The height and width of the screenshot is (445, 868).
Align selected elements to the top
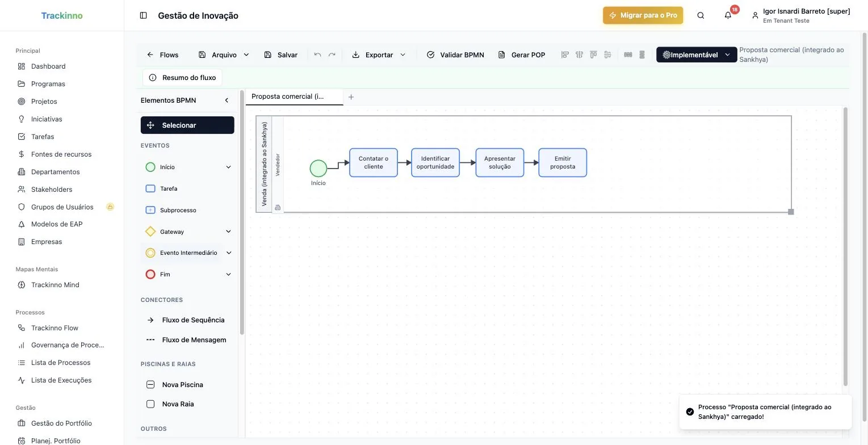click(x=593, y=54)
